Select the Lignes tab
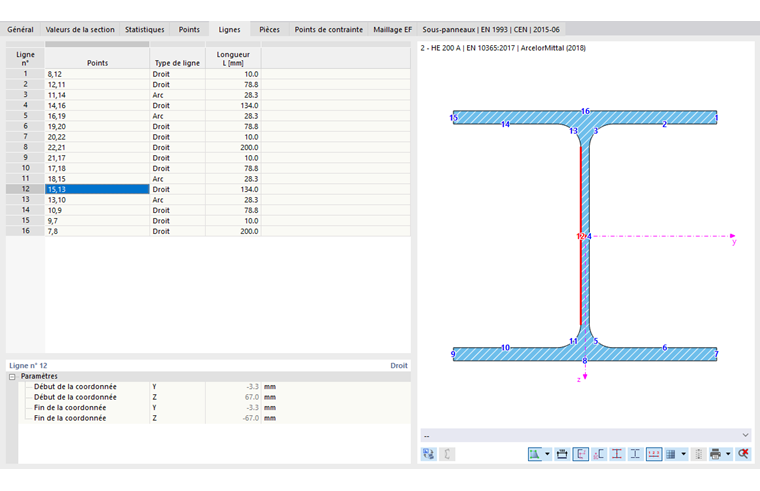The height and width of the screenshot is (491, 760). (229, 30)
